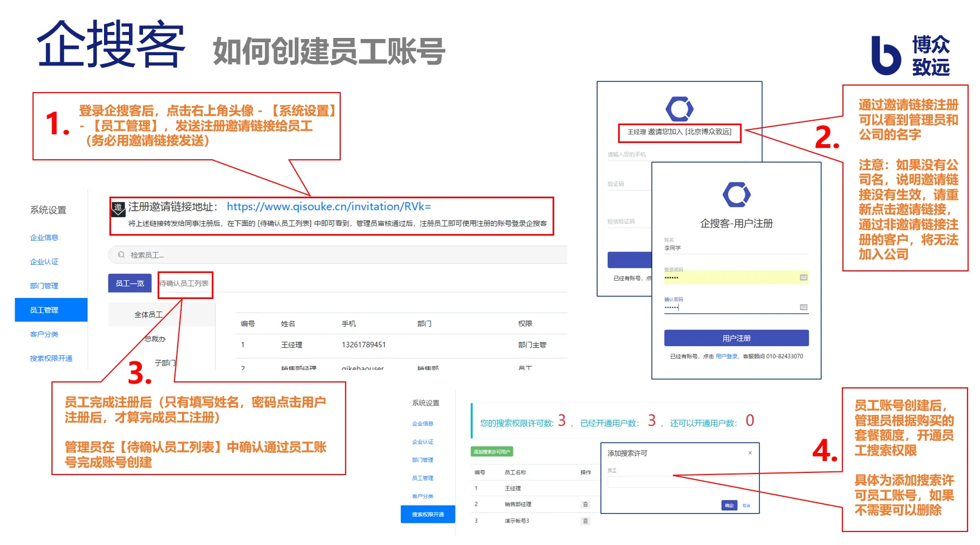Switch to the 员工一览 tab
The width and height of the screenshot is (980, 545).
coord(129,283)
